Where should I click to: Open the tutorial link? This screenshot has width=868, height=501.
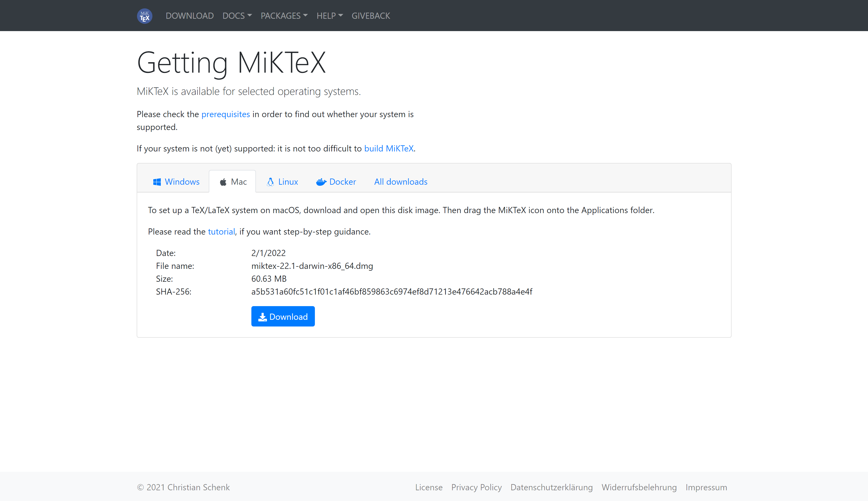tap(221, 232)
